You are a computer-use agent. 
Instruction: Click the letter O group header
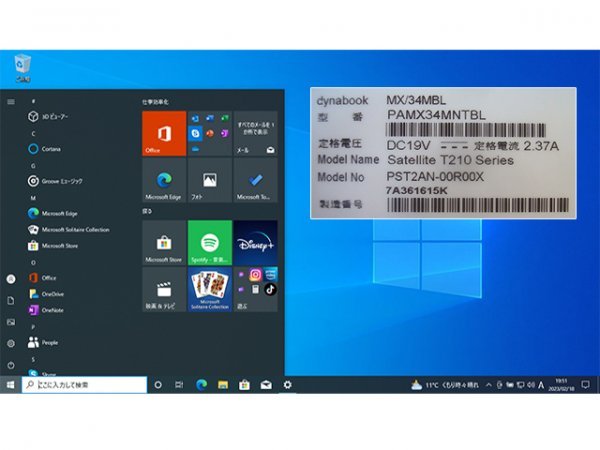point(33,262)
